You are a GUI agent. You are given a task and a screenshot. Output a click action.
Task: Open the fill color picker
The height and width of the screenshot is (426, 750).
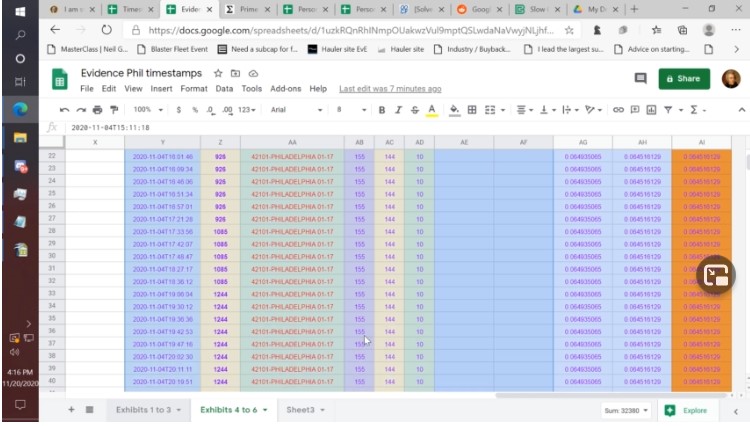click(x=454, y=110)
